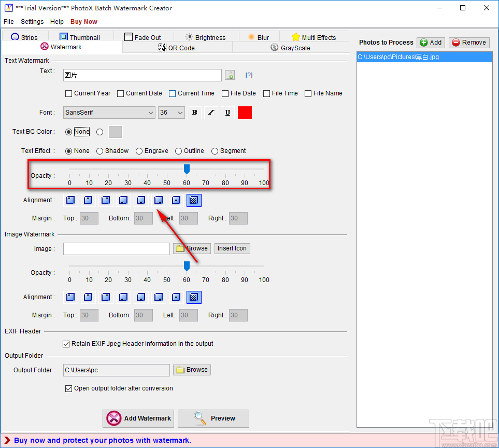Viewport: 499px width, 448px height.
Task: Switch to the Thumbnail tab
Action: 80,37
